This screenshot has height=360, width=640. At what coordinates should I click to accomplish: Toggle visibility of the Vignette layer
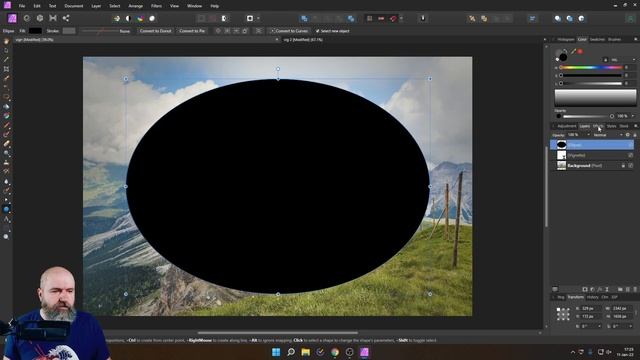[631, 155]
